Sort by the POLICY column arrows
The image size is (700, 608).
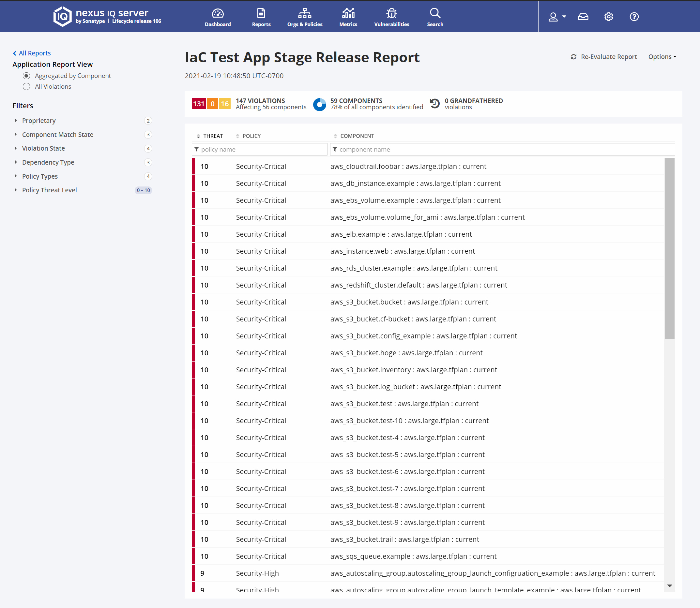pyautogui.click(x=237, y=136)
